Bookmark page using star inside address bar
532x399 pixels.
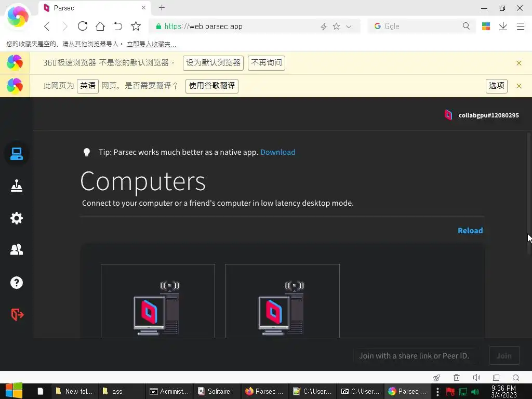[x=336, y=26]
